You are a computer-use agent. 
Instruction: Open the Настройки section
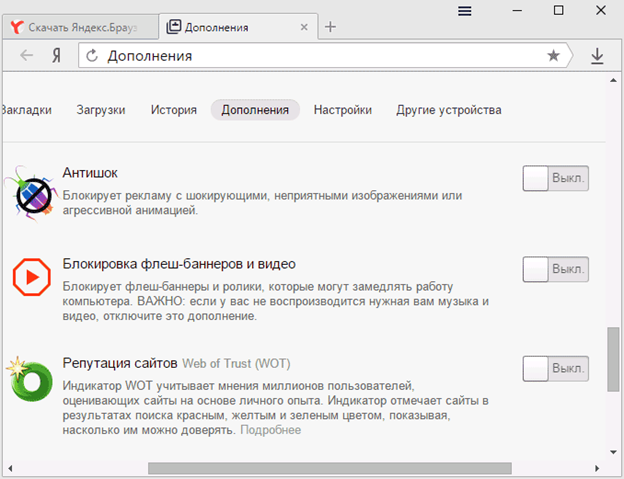[x=343, y=110]
